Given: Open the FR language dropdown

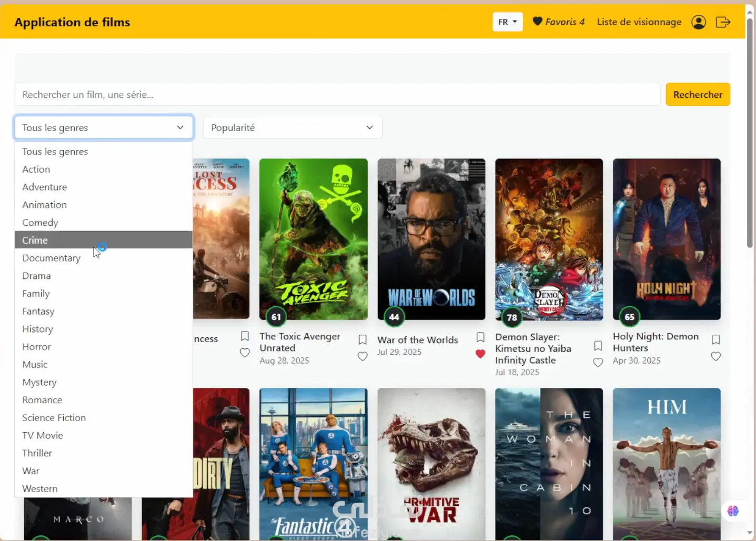Looking at the screenshot, I should click(508, 22).
